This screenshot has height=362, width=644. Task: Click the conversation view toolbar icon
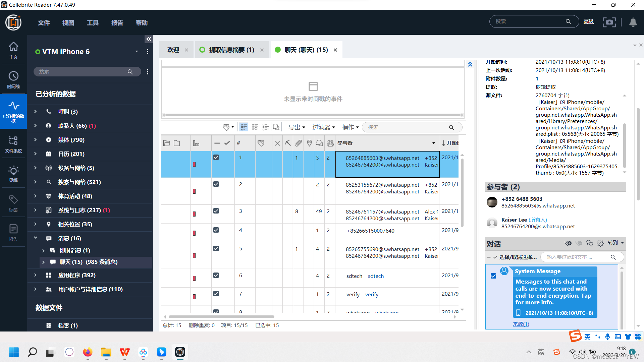(x=276, y=127)
